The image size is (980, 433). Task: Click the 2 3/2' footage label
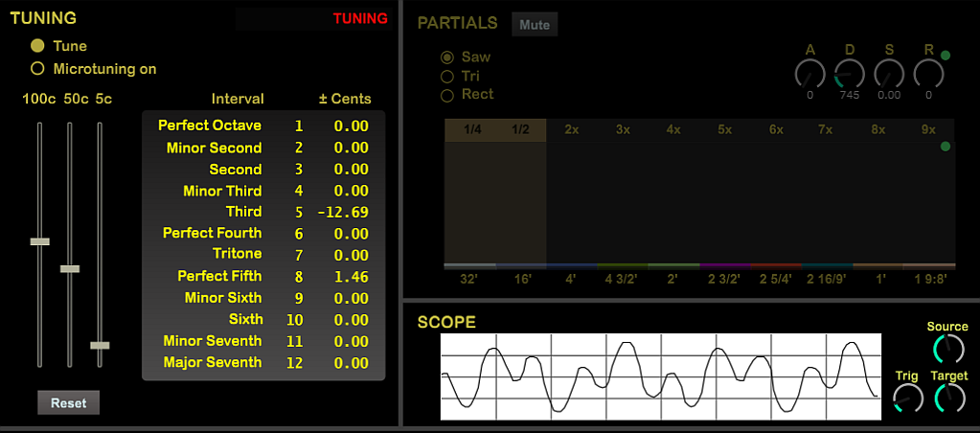tap(724, 280)
